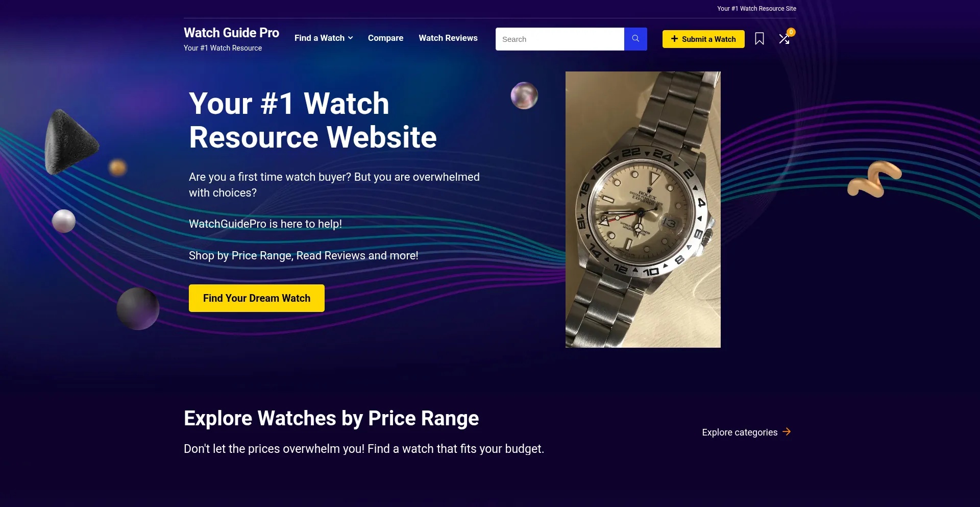Click the top bar Watch Resource Site text

pyautogui.click(x=756, y=9)
